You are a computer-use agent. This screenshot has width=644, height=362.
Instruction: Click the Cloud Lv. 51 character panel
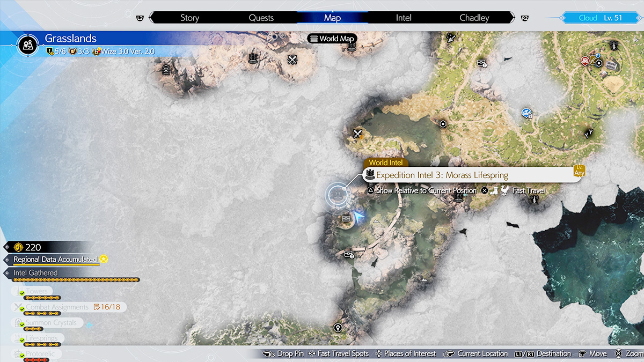point(600,18)
